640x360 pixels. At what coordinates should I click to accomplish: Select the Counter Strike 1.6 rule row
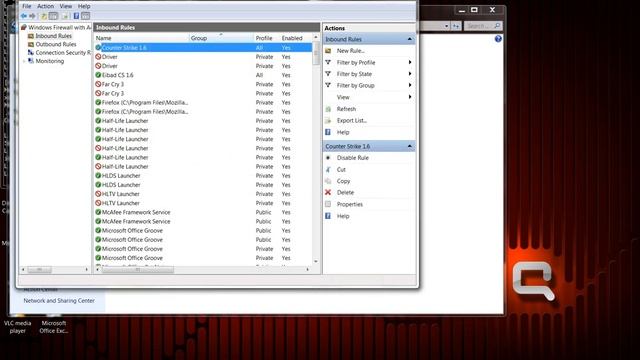pyautogui.click(x=203, y=48)
